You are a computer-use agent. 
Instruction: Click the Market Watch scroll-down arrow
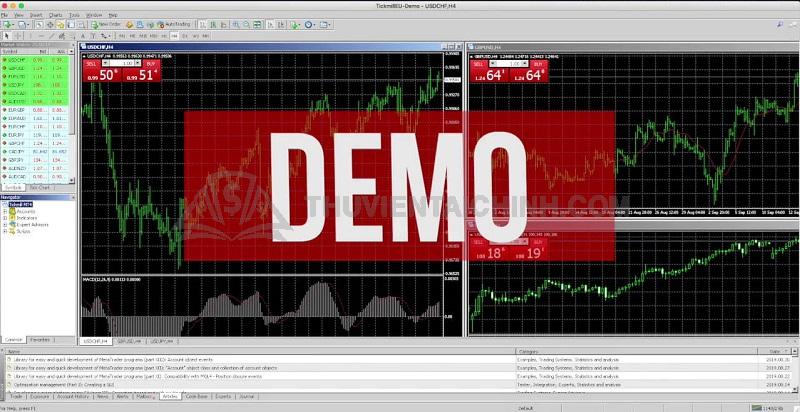[x=71, y=181]
